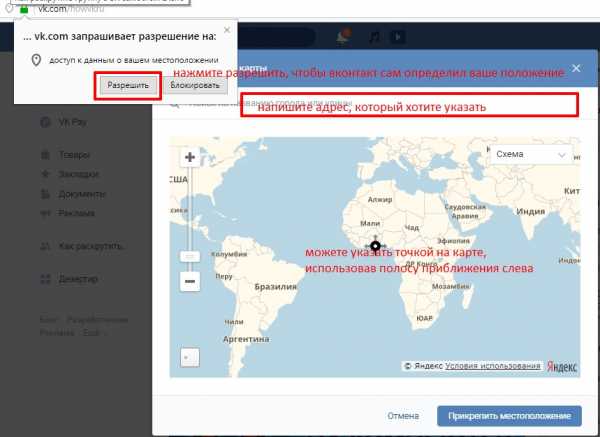Click Колумбия label on the map
The height and width of the screenshot is (437, 600).
point(229,254)
